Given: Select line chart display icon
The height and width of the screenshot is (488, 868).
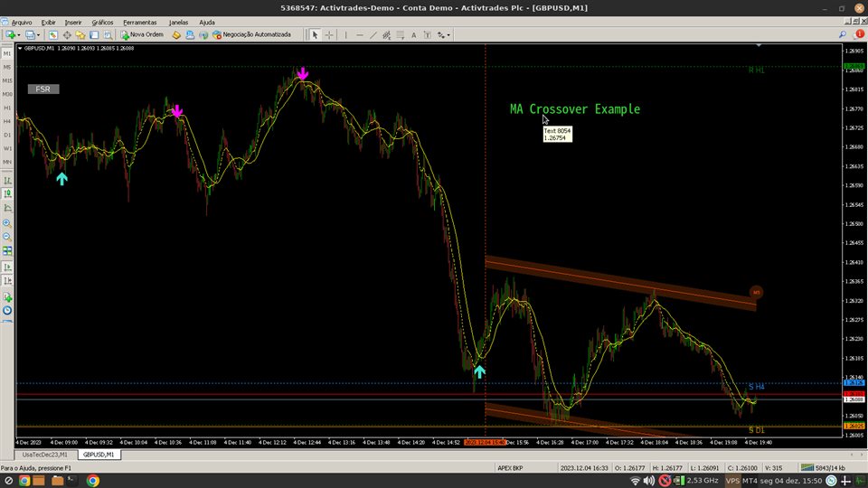Looking at the screenshot, I should pyautogui.click(x=7, y=208).
